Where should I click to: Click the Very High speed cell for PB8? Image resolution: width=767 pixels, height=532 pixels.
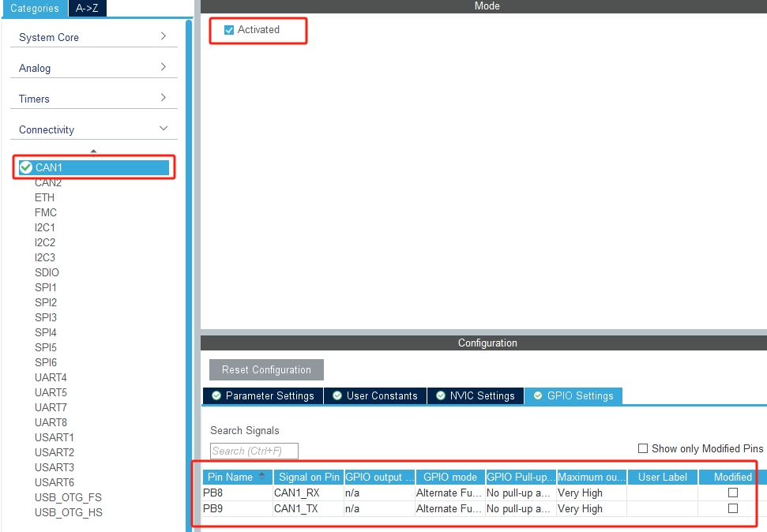point(592,493)
